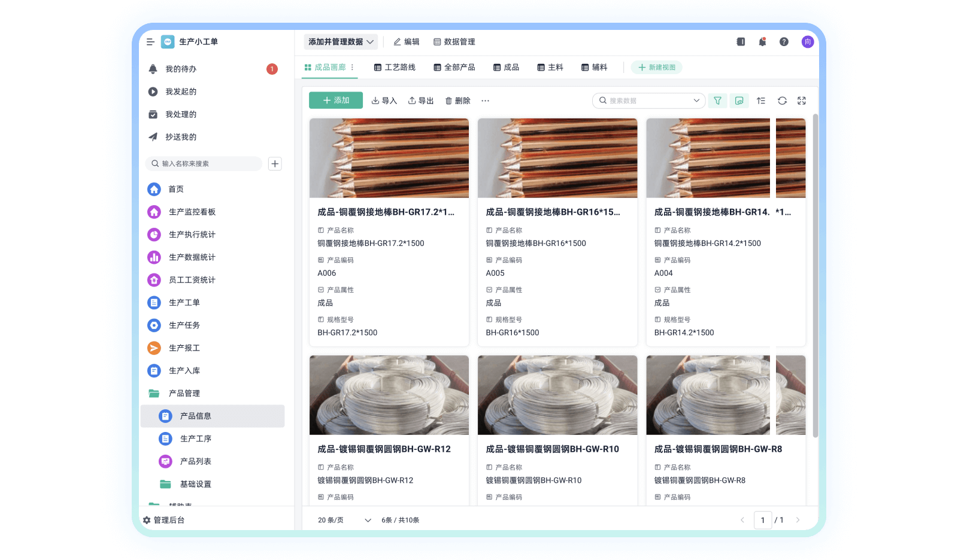Toggle the card cover display icon
This screenshot has width=958, height=560.
[x=739, y=101]
